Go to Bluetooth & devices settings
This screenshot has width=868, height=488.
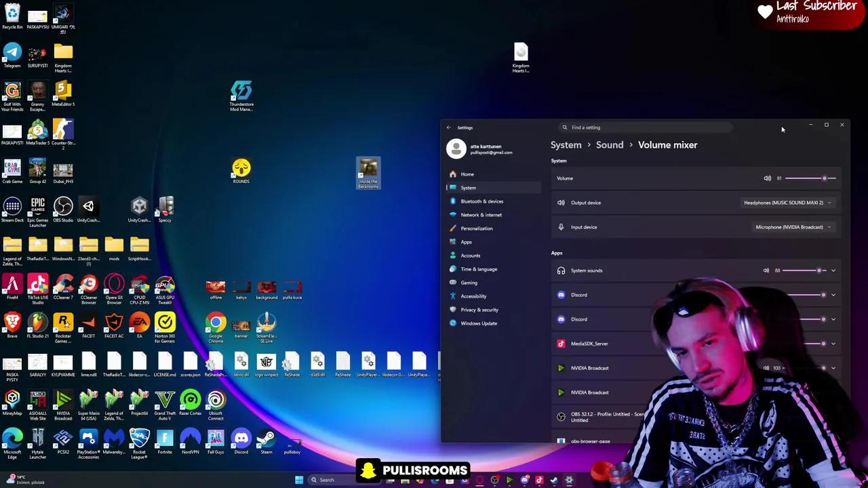[x=494, y=201]
